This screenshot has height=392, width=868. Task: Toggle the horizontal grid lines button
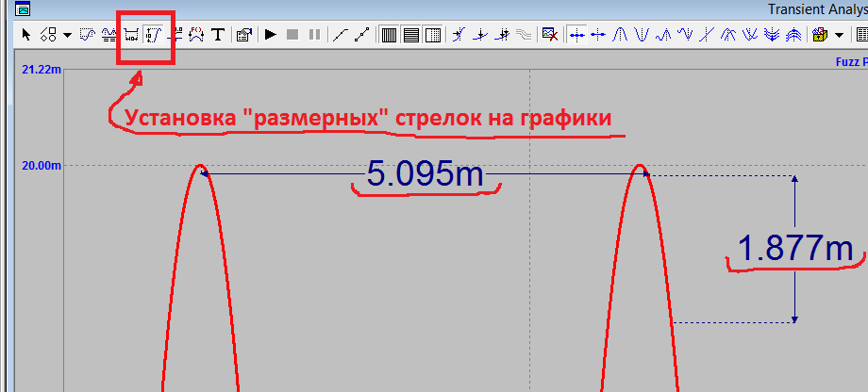click(x=411, y=35)
